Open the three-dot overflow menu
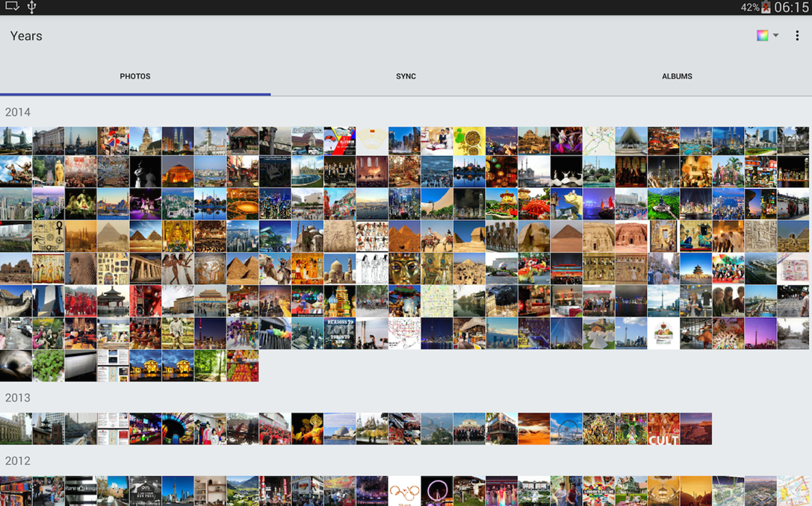The height and width of the screenshot is (506, 812). tap(797, 35)
